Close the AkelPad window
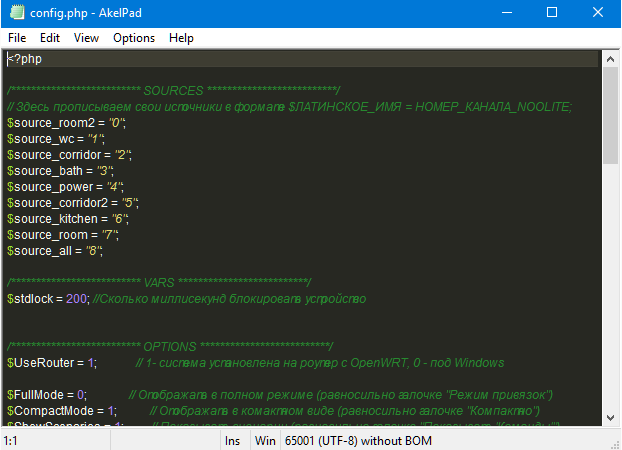 tap(598, 13)
